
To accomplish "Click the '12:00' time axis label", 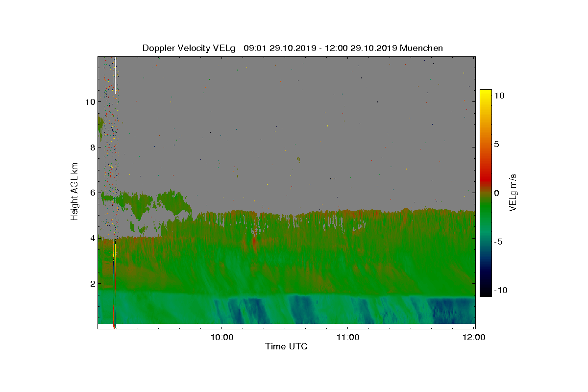I will click(x=473, y=337).
